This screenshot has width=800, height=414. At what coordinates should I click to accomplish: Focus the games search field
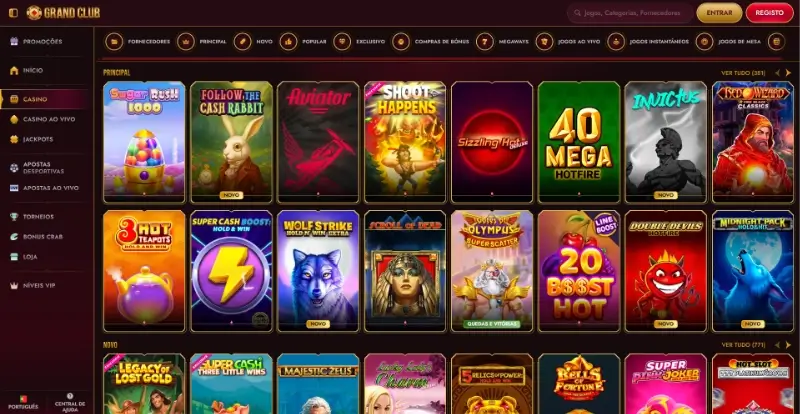pyautogui.click(x=631, y=13)
